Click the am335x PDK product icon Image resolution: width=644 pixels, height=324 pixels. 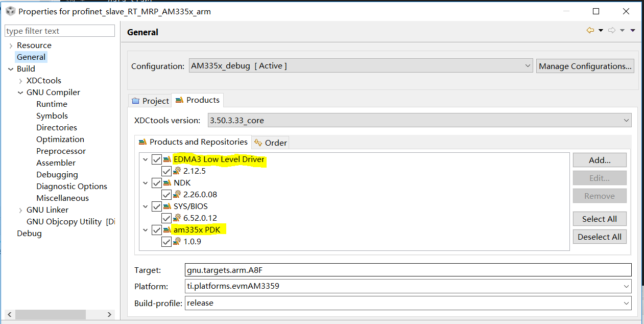[168, 230]
